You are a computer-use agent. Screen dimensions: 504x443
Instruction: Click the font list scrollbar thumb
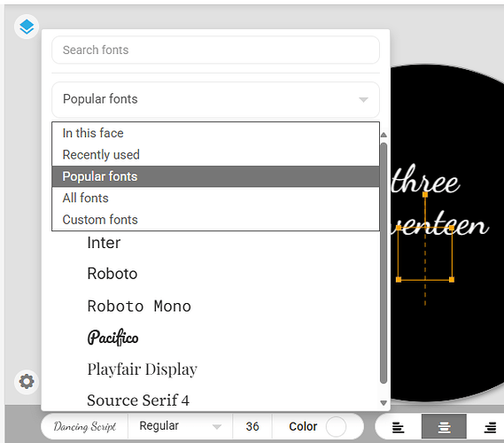coord(384,263)
